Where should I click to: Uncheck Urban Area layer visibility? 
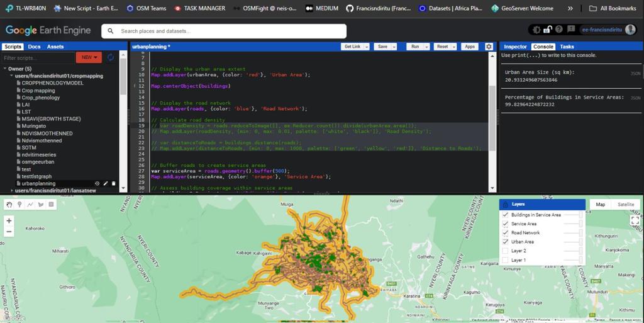505,242
